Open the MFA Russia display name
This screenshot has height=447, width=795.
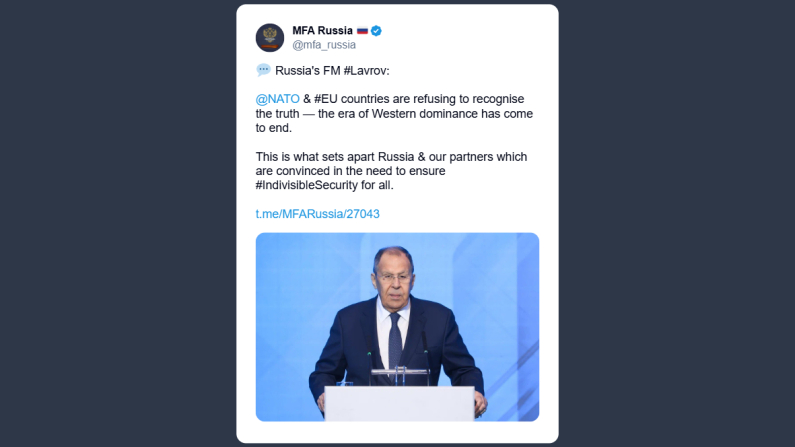(x=322, y=31)
